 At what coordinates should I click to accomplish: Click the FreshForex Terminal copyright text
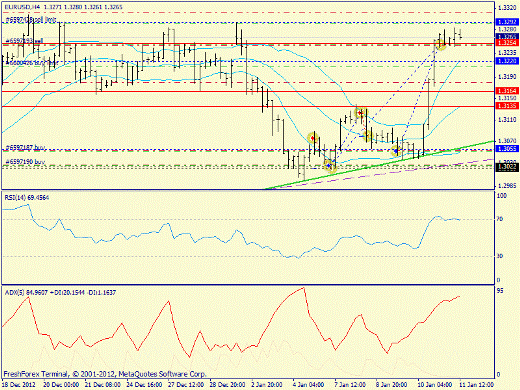[105, 374]
